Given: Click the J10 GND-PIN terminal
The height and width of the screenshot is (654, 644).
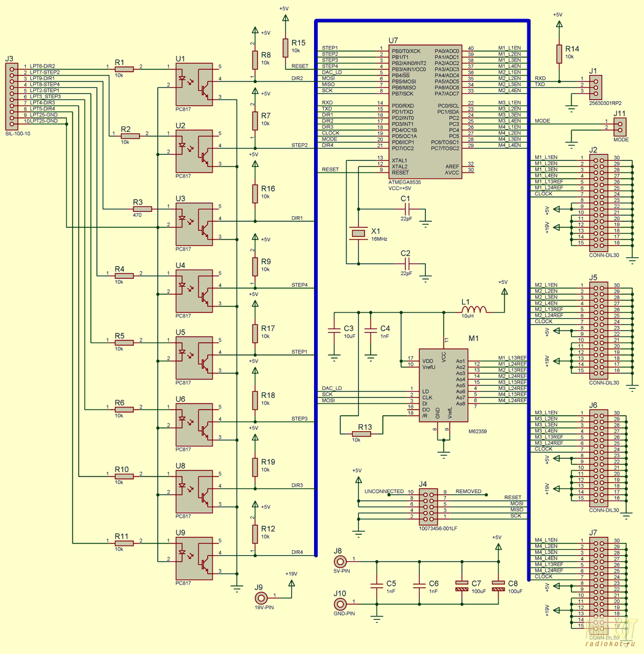Looking at the screenshot, I should click(x=340, y=604).
